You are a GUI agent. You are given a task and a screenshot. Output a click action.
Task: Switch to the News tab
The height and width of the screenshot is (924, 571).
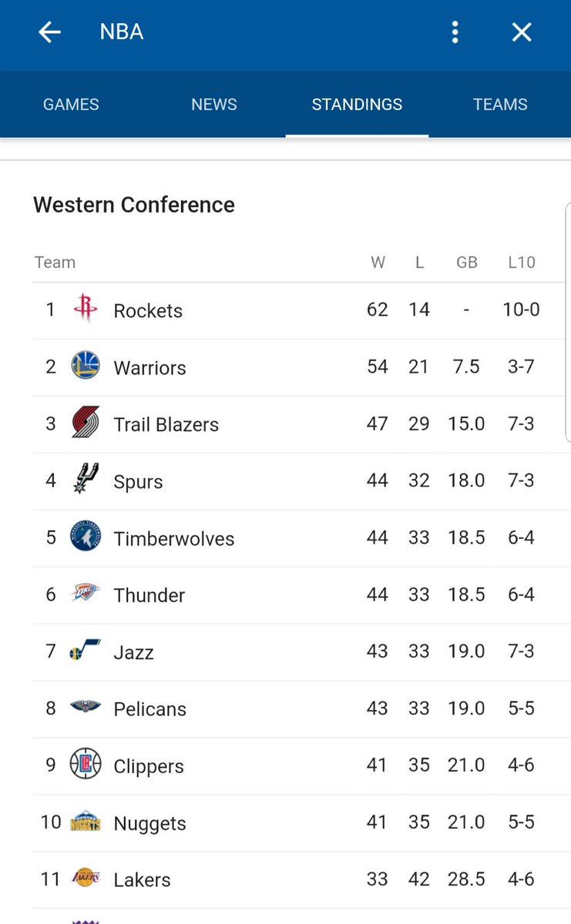(x=214, y=105)
